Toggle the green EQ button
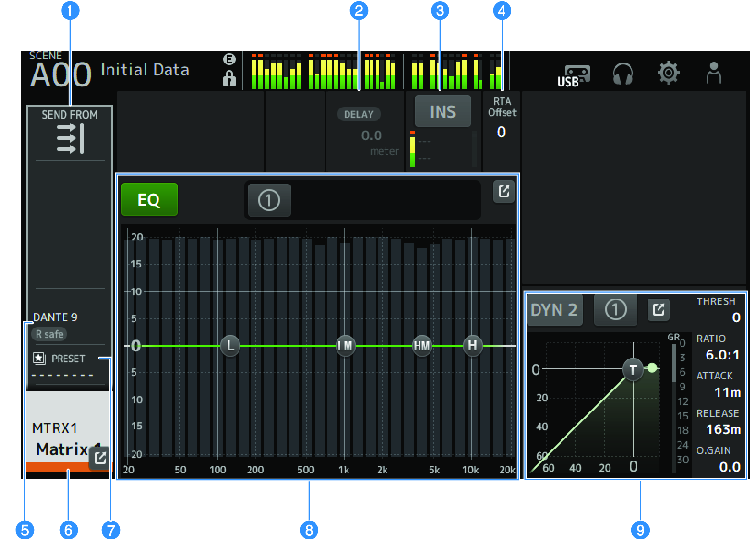Image resolution: width=756 pixels, height=539 pixels. [149, 200]
